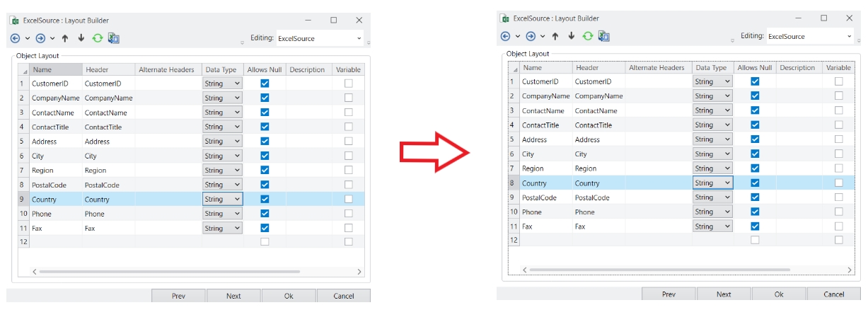Viewport: 868px width, 322px height.
Task: Click the empty row 12 name cell in right window
Action: coord(546,240)
